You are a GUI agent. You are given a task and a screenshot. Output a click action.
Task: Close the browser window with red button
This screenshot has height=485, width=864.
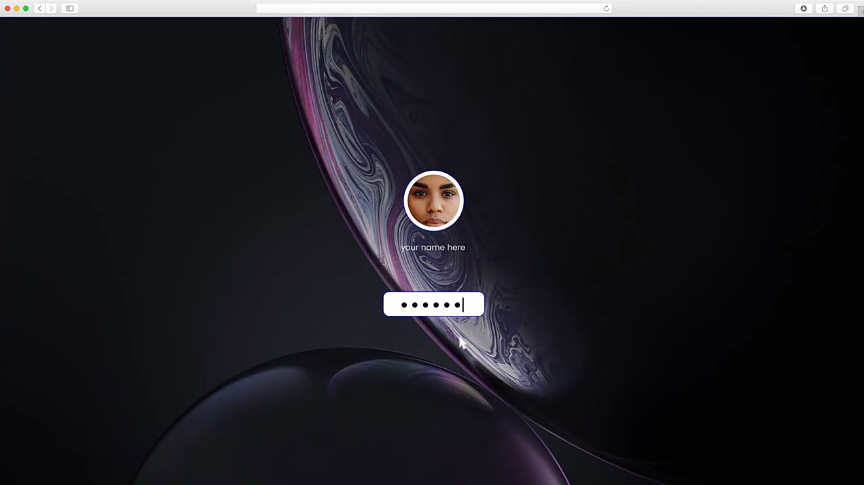(x=7, y=8)
